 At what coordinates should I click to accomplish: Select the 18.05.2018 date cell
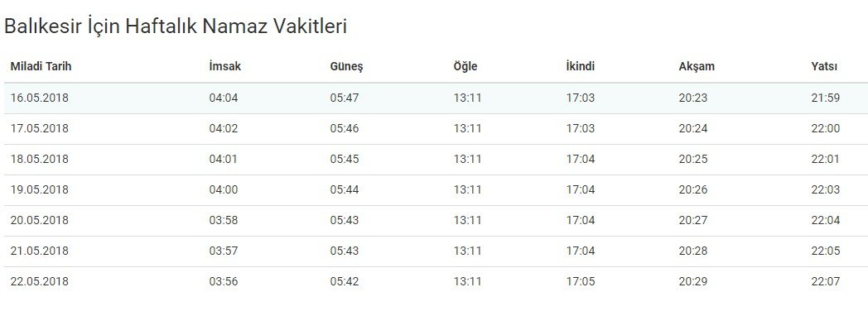pyautogui.click(x=39, y=159)
